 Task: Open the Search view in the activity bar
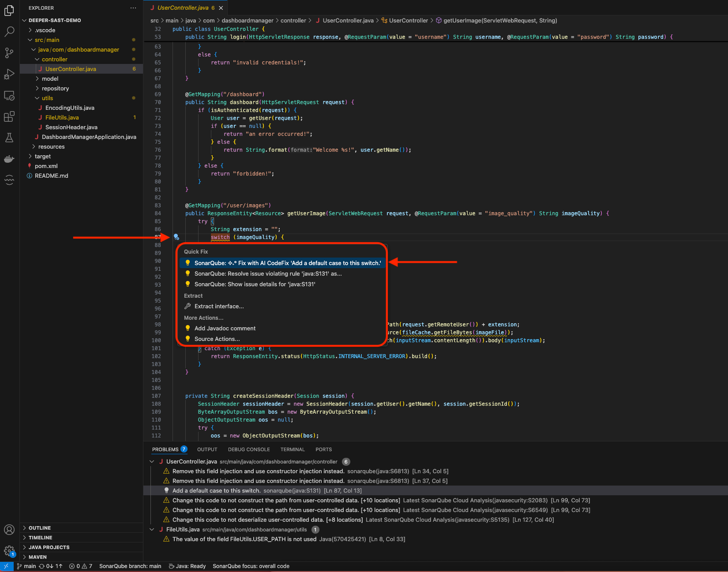9,31
